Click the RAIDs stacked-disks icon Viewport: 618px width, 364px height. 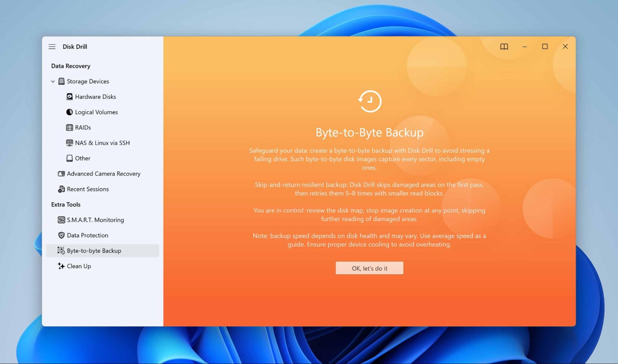[x=69, y=127]
